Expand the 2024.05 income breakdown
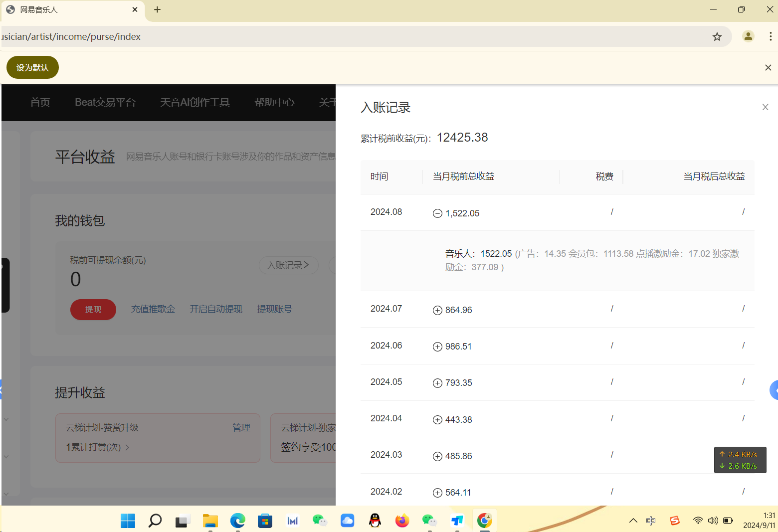The width and height of the screenshot is (778, 532). (437, 383)
